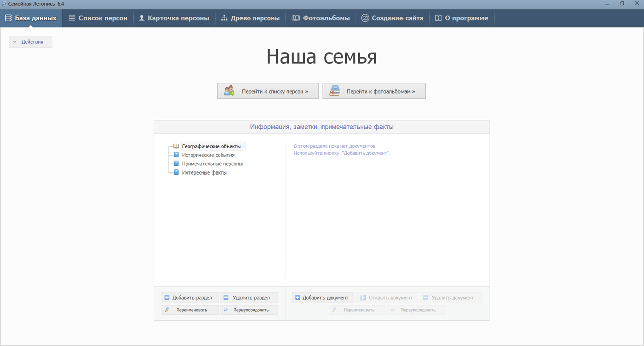Click Добавить документ button

click(323, 298)
